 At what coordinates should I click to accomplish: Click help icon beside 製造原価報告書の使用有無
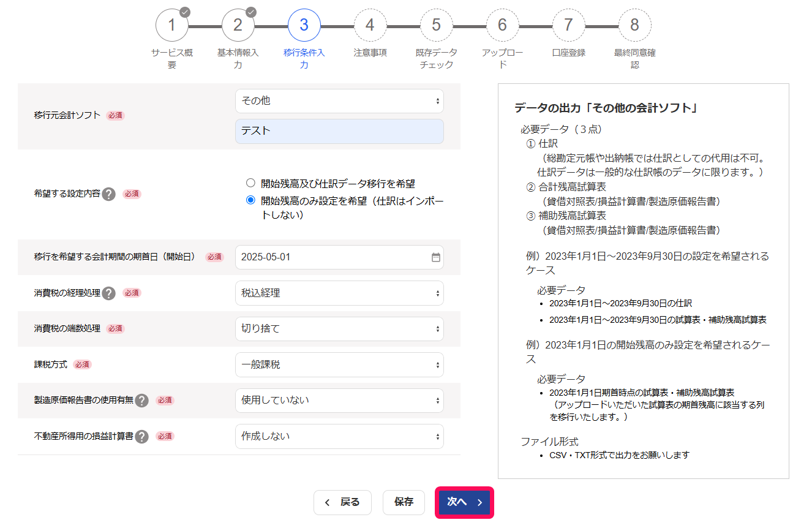(x=142, y=401)
